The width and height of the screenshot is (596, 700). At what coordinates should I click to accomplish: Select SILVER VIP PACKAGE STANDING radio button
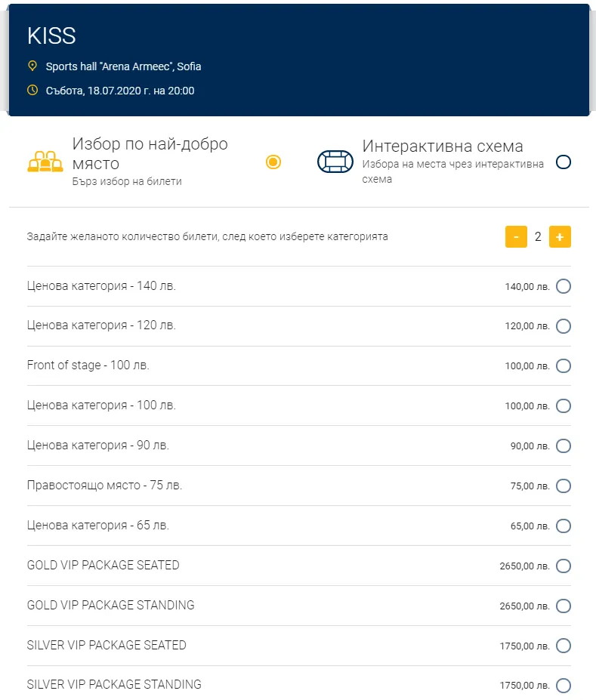coord(564,685)
